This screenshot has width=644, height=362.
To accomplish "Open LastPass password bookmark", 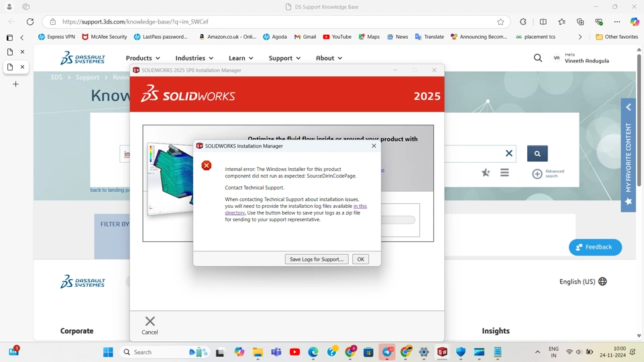I will [160, 36].
